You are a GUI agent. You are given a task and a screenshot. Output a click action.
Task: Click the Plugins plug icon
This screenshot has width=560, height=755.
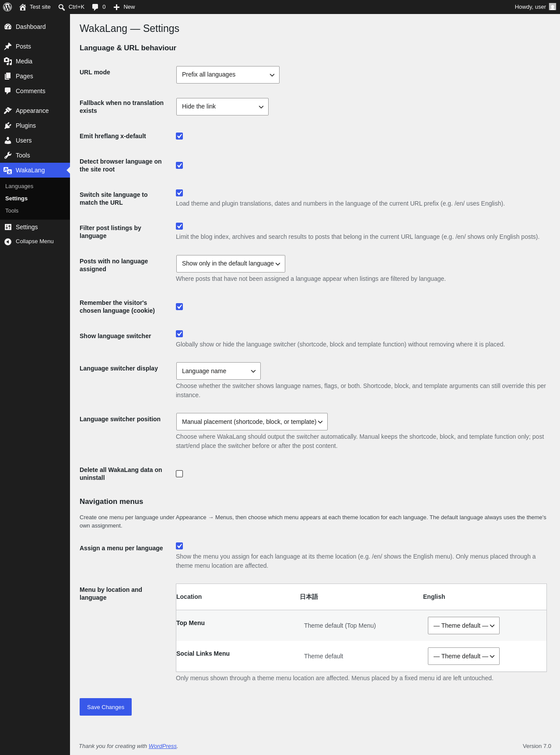tap(8, 126)
